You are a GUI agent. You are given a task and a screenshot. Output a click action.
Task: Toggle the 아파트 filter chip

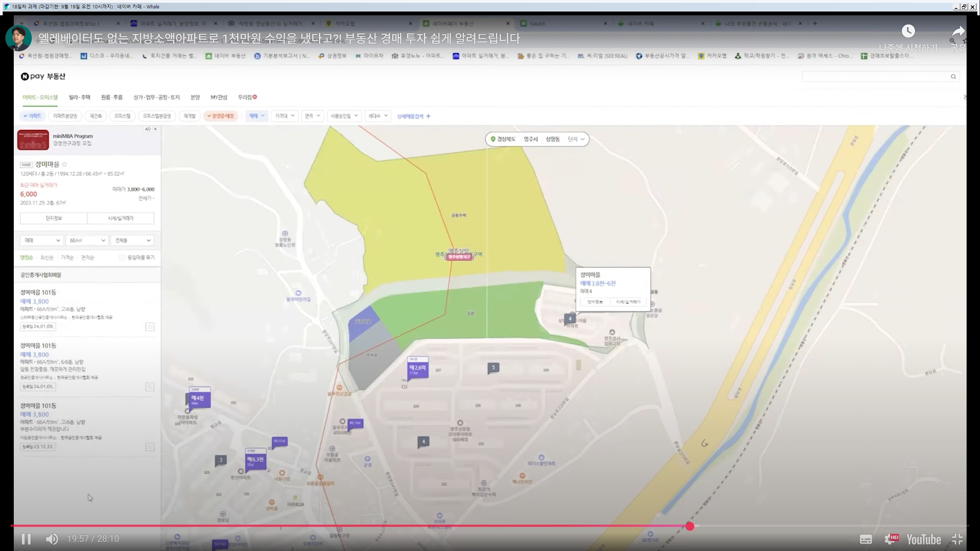pyautogui.click(x=33, y=116)
